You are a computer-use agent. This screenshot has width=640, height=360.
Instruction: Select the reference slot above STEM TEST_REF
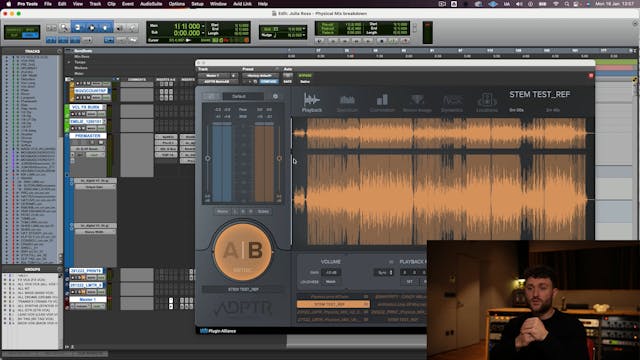coord(333,297)
